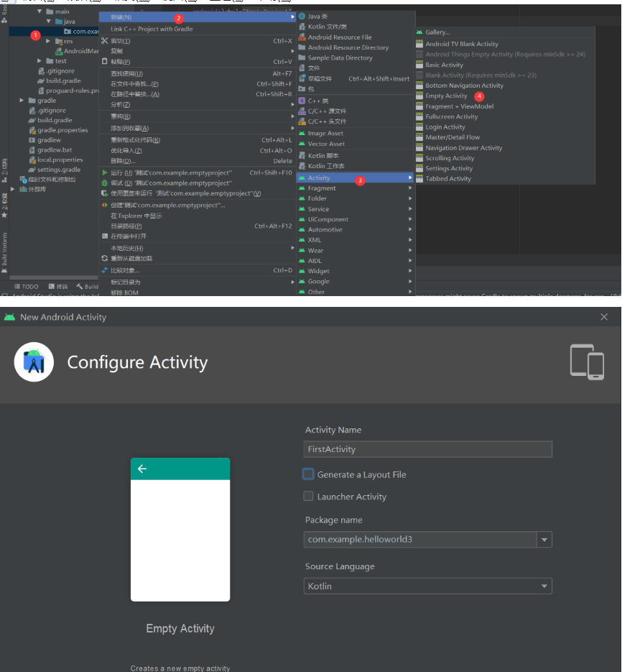The image size is (622, 672).
Task: Select Empty Activity from the activity list
Action: (446, 96)
